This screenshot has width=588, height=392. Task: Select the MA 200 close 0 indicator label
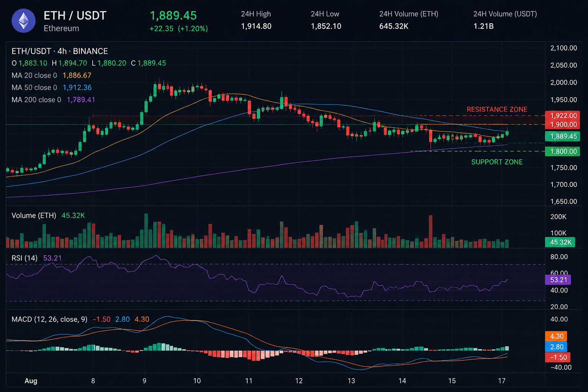[x=36, y=100]
